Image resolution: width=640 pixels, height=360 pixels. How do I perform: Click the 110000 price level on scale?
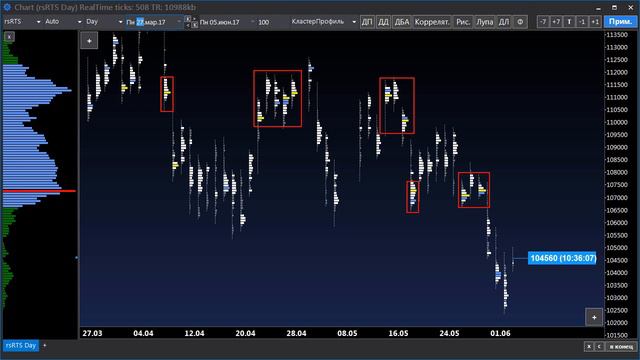pos(617,122)
